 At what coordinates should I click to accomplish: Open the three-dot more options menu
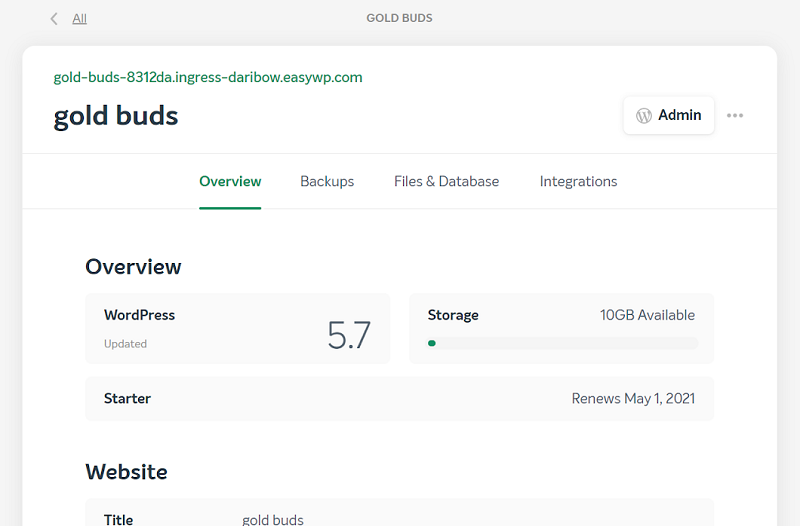coord(735,115)
